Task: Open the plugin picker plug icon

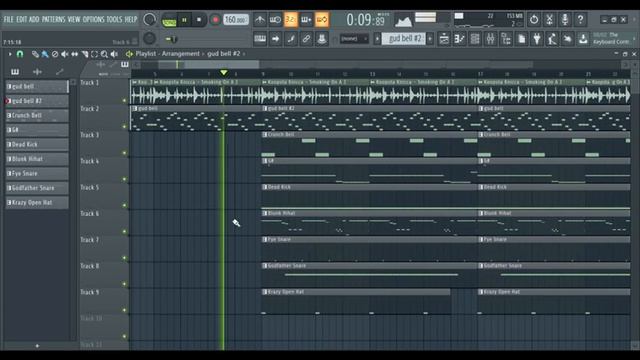Action: coord(537,39)
